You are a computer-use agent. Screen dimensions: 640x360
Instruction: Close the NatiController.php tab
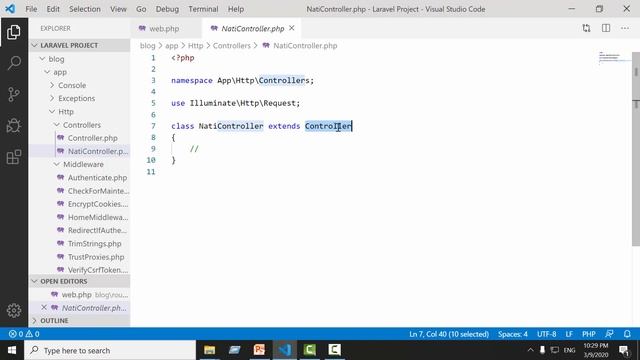click(292, 28)
